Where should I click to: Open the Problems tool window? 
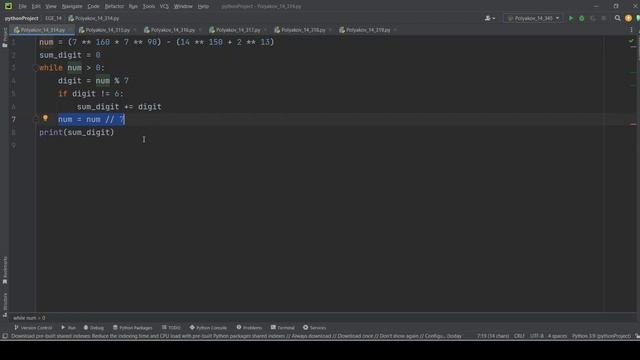[x=249, y=328]
